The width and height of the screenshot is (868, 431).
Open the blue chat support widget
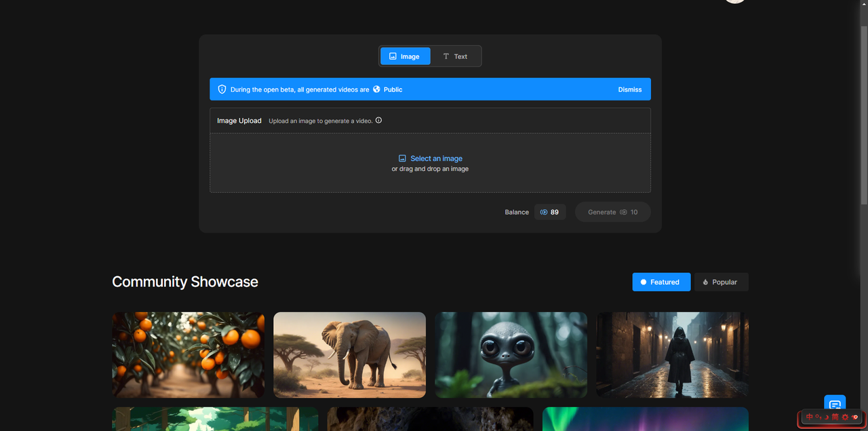tap(835, 405)
